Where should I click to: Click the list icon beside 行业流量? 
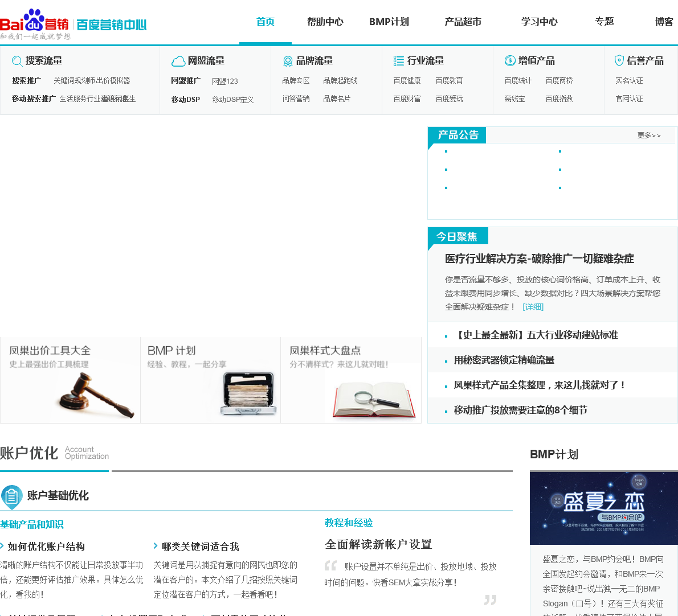[399, 61]
